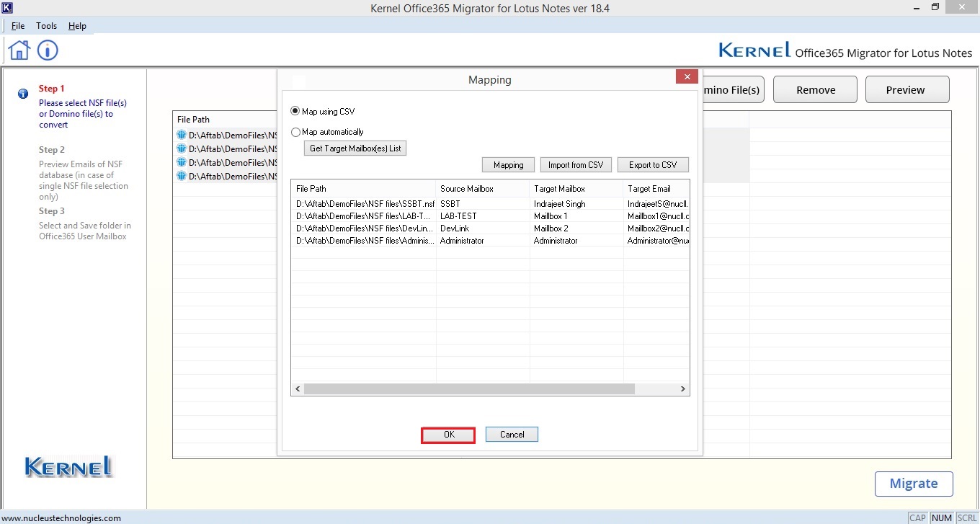Cancel the Mapping dialog
Image resolution: width=980 pixels, height=524 pixels.
512,435
